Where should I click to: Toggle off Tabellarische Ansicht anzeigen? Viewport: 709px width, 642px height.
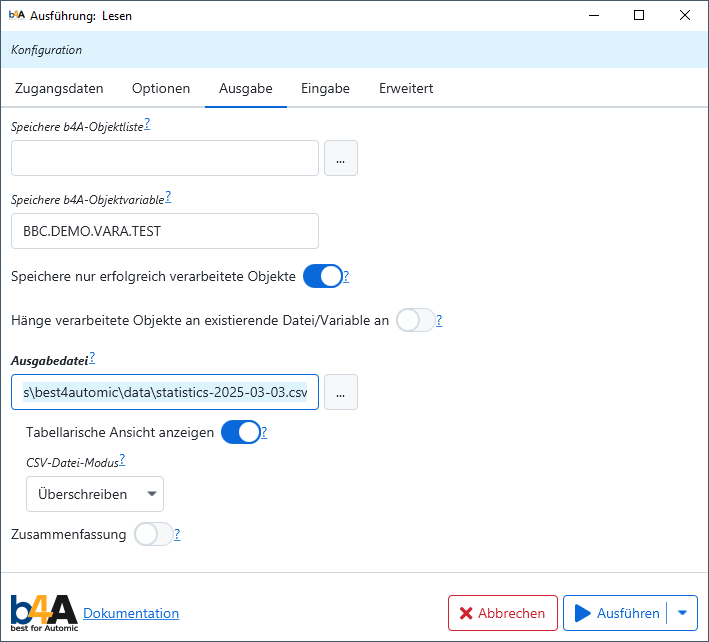240,432
